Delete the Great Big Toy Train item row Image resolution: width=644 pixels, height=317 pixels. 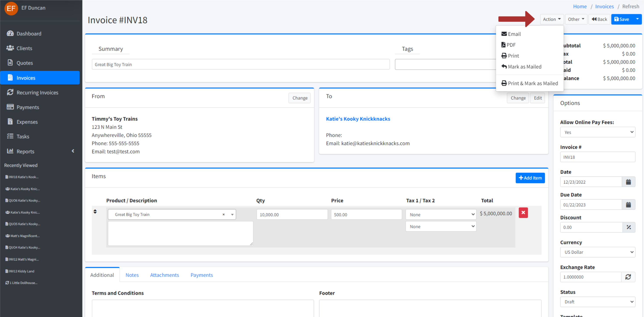523,212
